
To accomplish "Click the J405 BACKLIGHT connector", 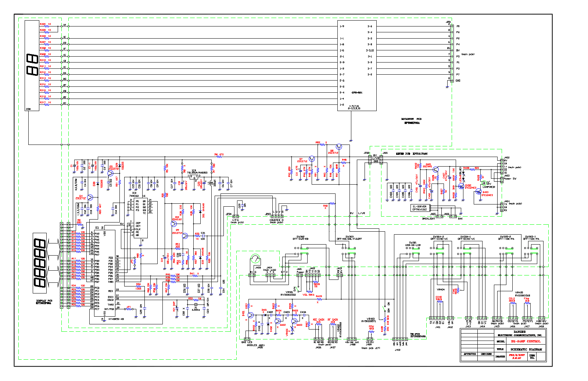I will pos(439,216).
